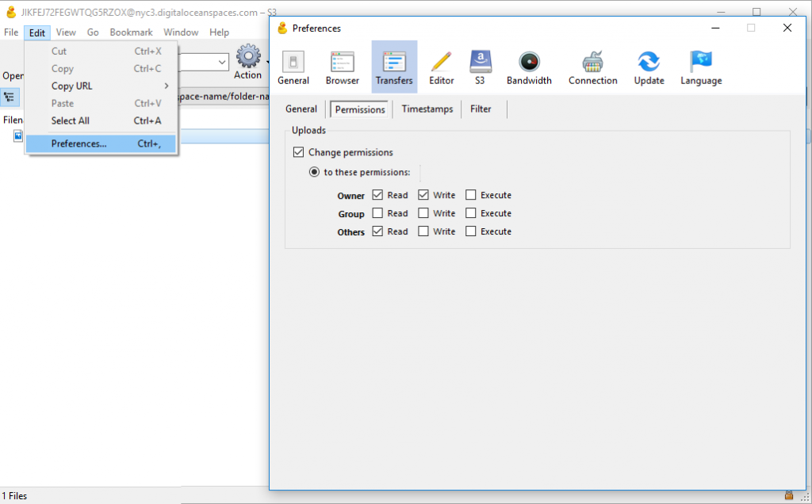
Task: Disable the Change permissions checkbox
Action: point(298,151)
